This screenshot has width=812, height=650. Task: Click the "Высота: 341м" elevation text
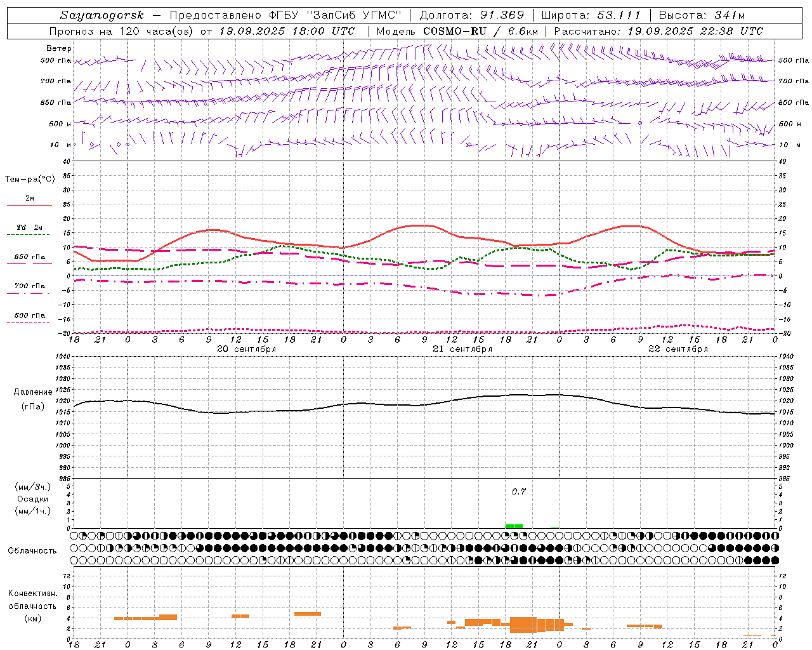[702, 15]
